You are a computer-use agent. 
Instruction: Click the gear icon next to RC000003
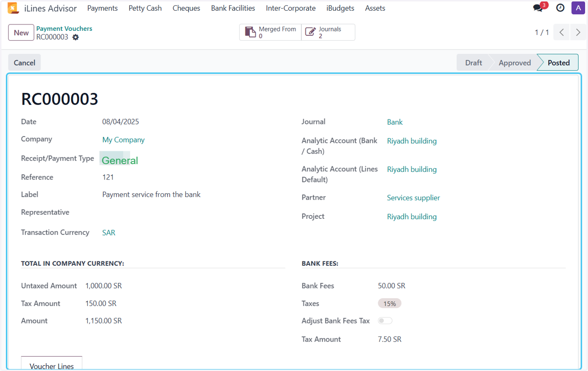(75, 37)
